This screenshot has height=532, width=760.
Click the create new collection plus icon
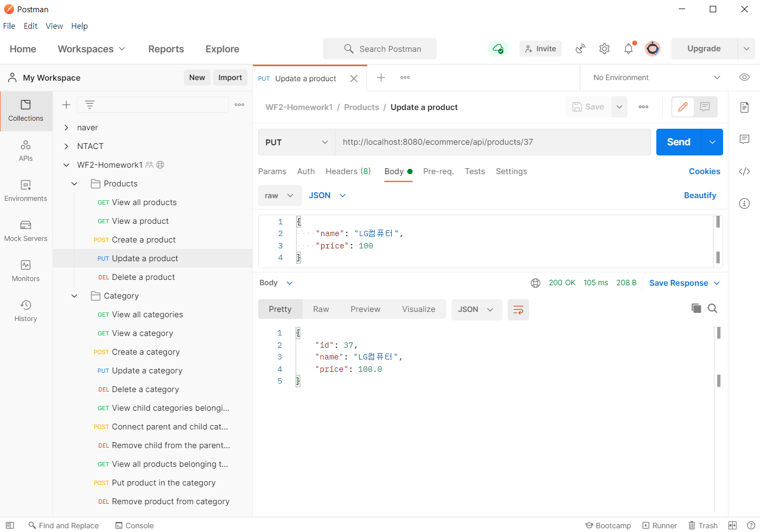[66, 105]
